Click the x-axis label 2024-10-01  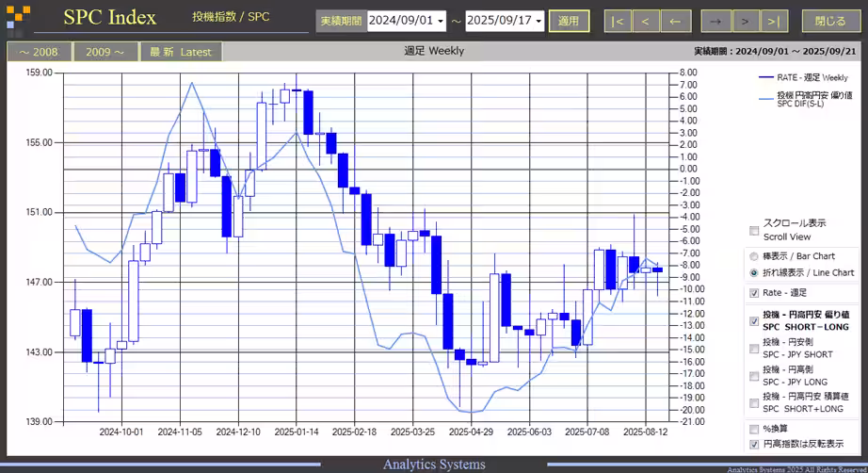point(121,432)
